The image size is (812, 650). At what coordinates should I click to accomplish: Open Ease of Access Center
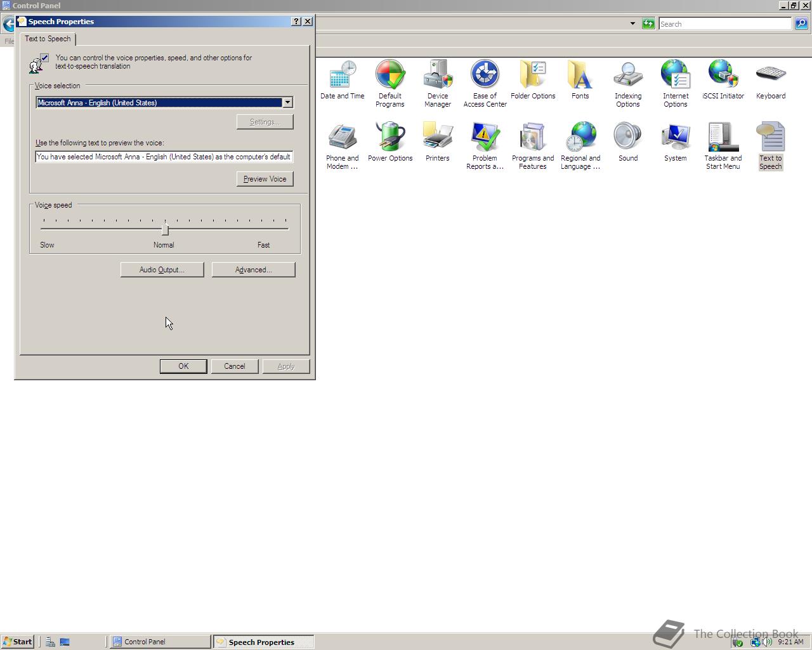pyautogui.click(x=485, y=84)
